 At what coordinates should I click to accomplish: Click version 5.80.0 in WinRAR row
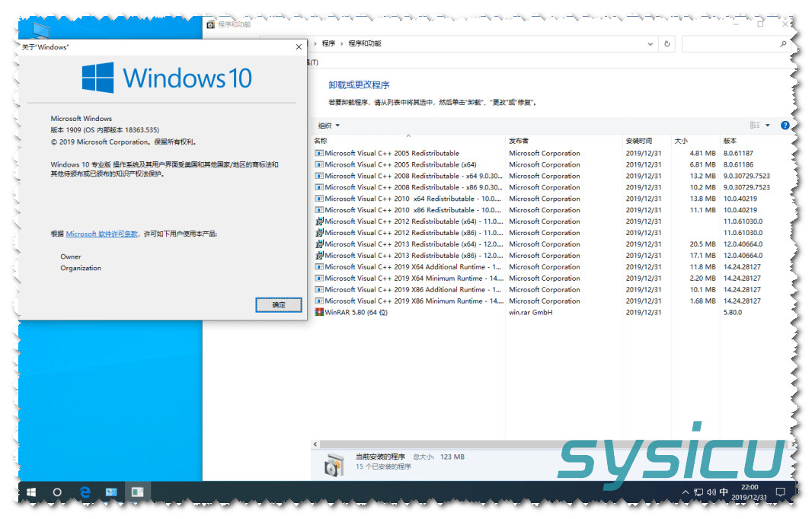pyautogui.click(x=732, y=313)
